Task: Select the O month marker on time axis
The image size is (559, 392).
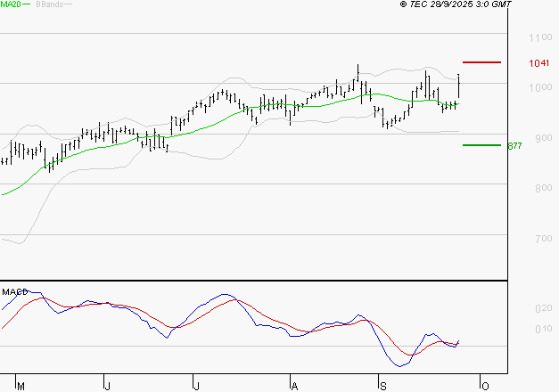Action: tap(483, 386)
